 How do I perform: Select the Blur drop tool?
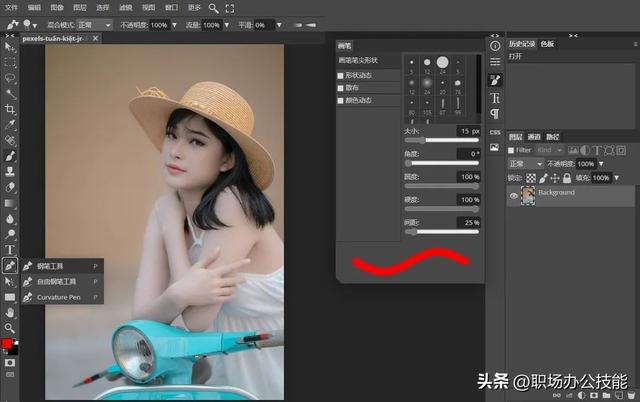[10, 219]
